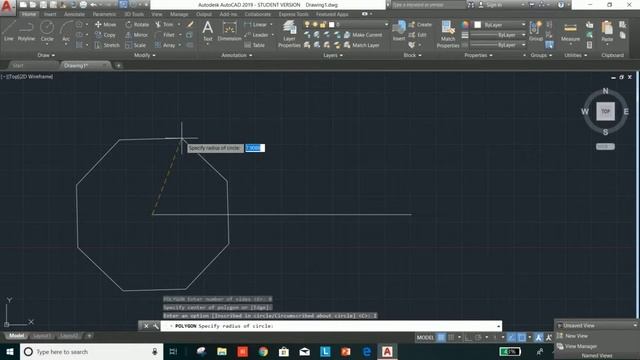This screenshot has width=640, height=360.
Task: Toggle grid display in status bar
Action: pos(441,338)
